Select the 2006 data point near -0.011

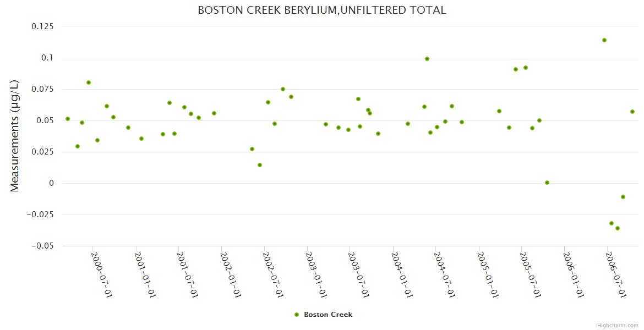623,197
